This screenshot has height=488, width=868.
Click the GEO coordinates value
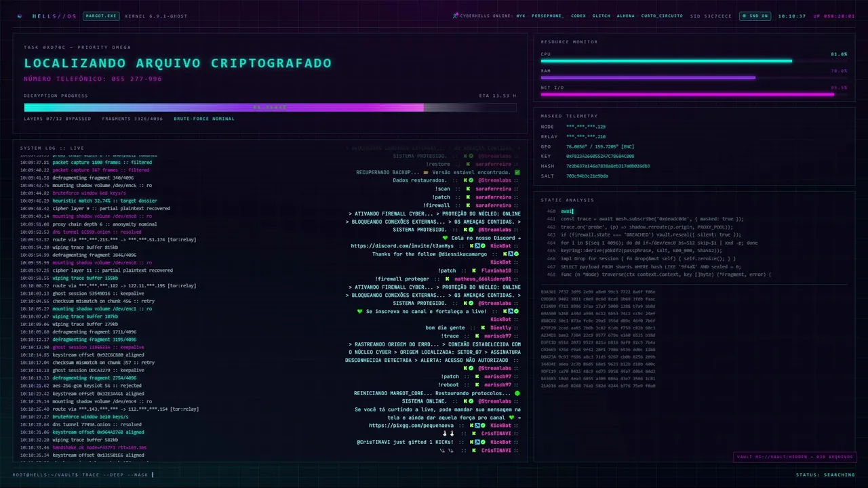pyautogui.click(x=600, y=146)
